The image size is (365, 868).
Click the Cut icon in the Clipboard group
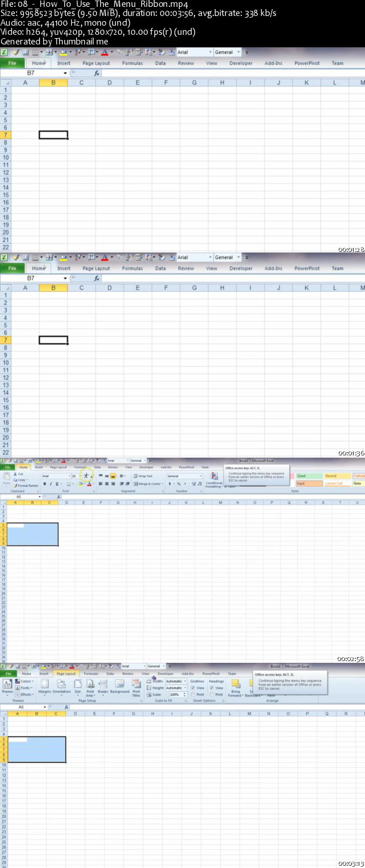(15, 474)
